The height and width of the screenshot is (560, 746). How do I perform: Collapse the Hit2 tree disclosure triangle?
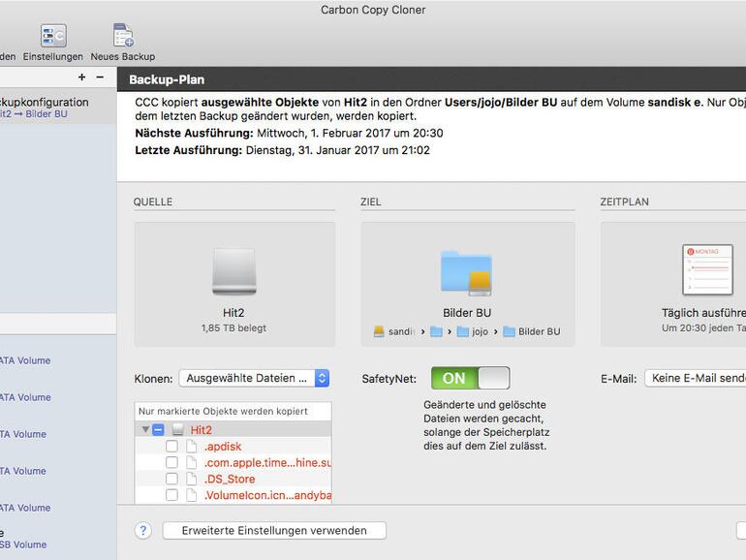pos(145,429)
